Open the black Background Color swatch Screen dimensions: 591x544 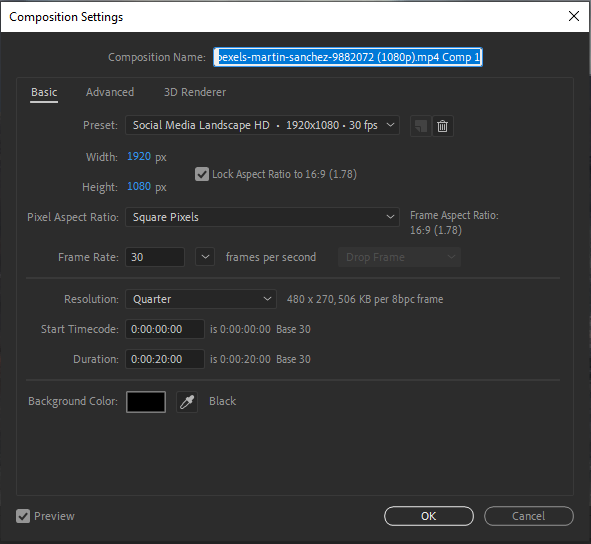pyautogui.click(x=146, y=402)
